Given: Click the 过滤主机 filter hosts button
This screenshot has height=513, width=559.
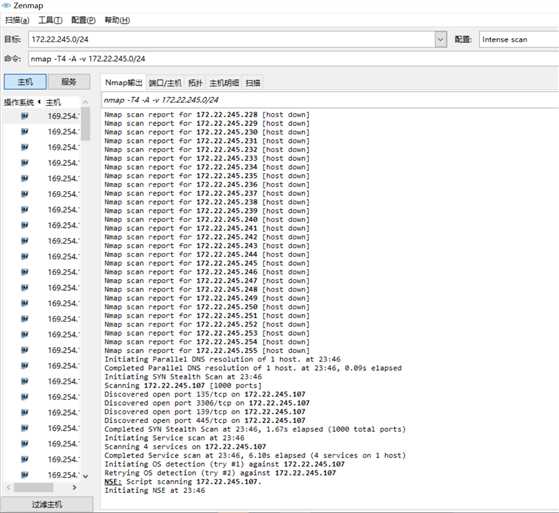Looking at the screenshot, I should pyautogui.click(x=47, y=504).
